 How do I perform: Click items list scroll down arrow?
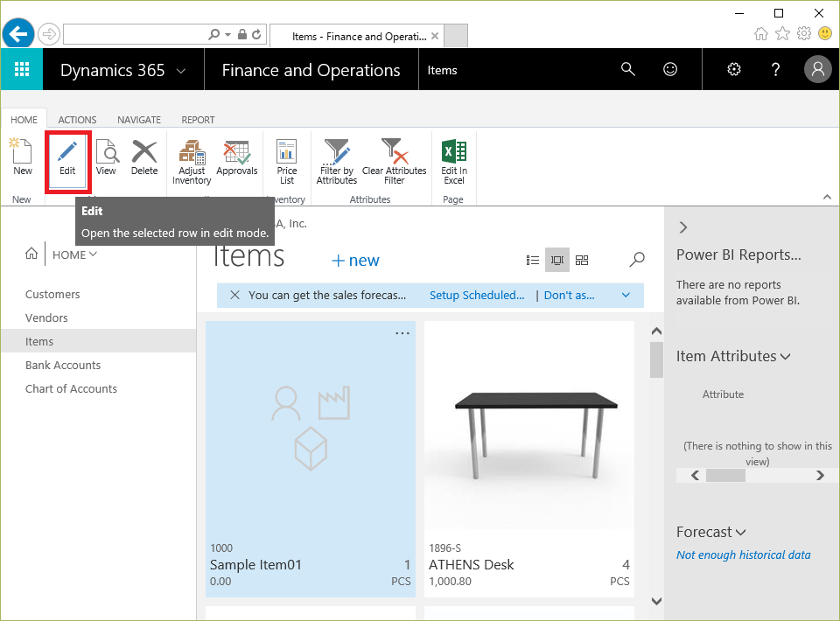(x=656, y=601)
